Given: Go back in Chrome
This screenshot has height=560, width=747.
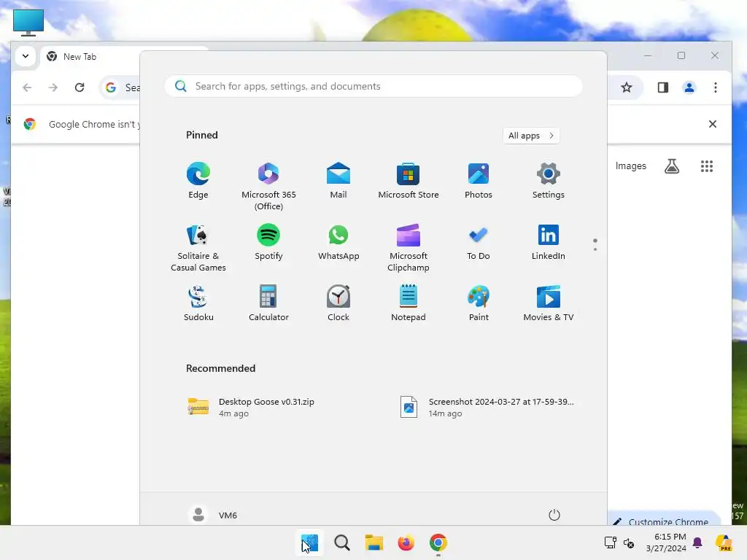Looking at the screenshot, I should [x=27, y=87].
